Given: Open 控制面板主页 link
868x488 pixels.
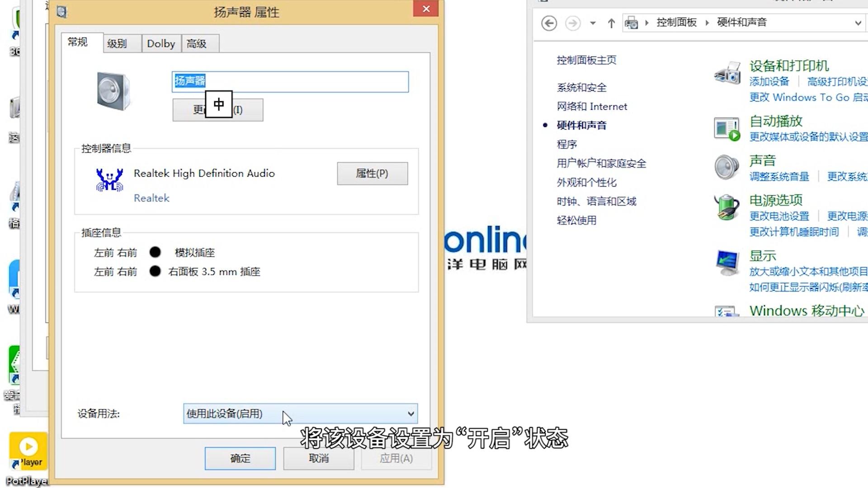Looking at the screenshot, I should coord(586,60).
